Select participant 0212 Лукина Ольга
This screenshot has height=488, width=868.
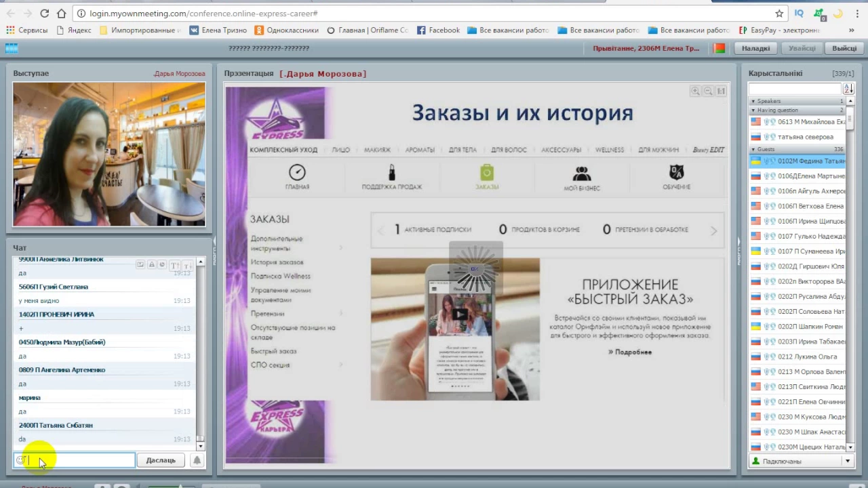(x=797, y=357)
